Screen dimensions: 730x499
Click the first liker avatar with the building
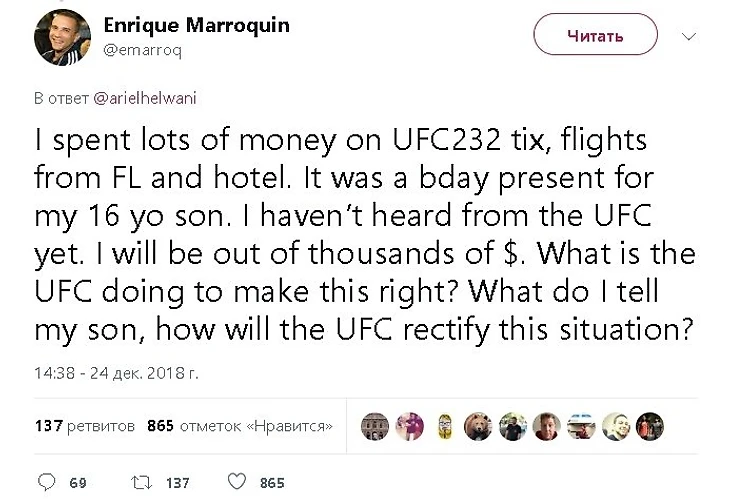click(x=375, y=426)
